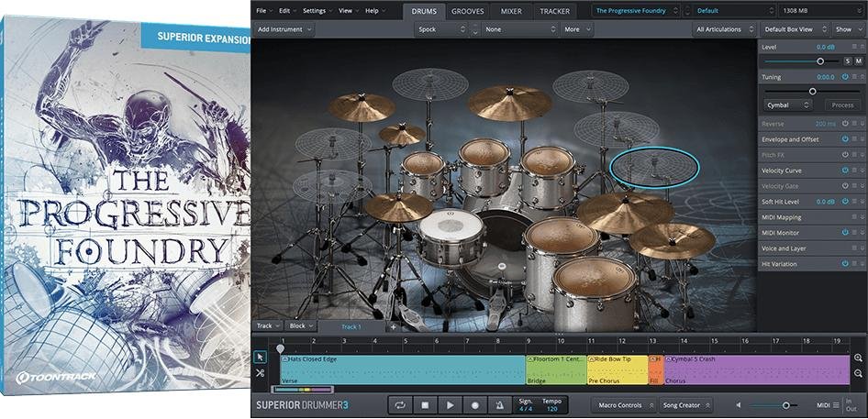Open the Hit Variation row menu icon
Viewport: 868px width, 419px height.
854,264
